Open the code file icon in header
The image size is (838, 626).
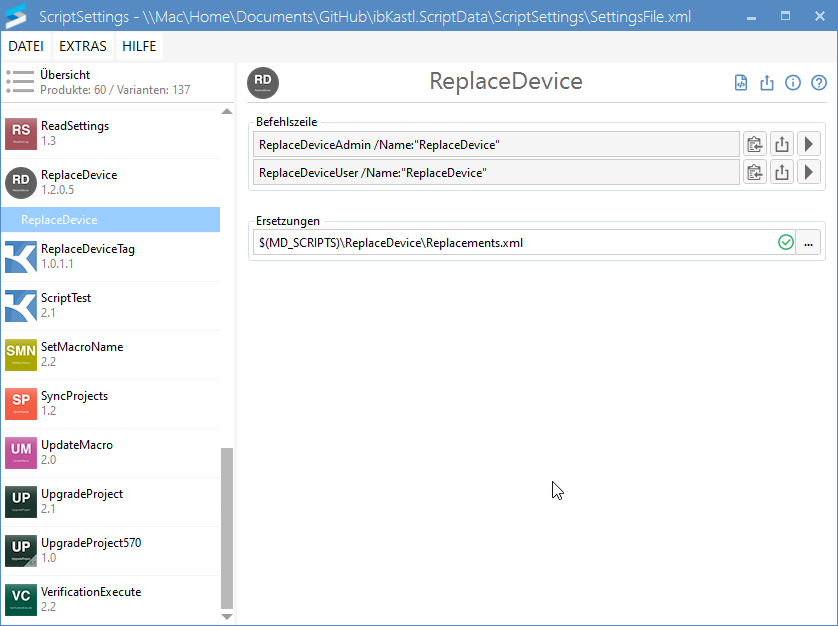pos(741,83)
